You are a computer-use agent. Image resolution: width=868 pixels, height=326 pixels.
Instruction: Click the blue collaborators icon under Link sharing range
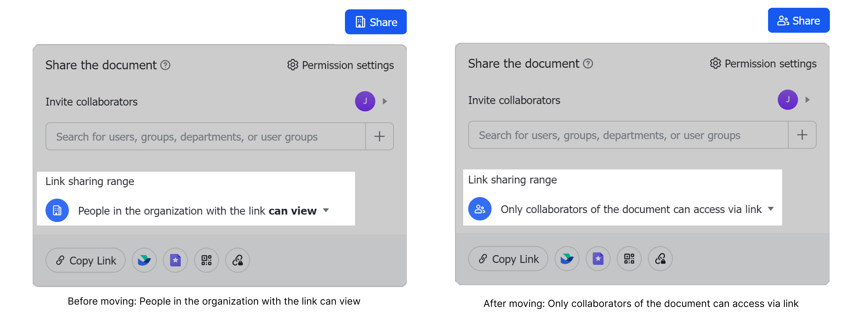pyautogui.click(x=479, y=209)
